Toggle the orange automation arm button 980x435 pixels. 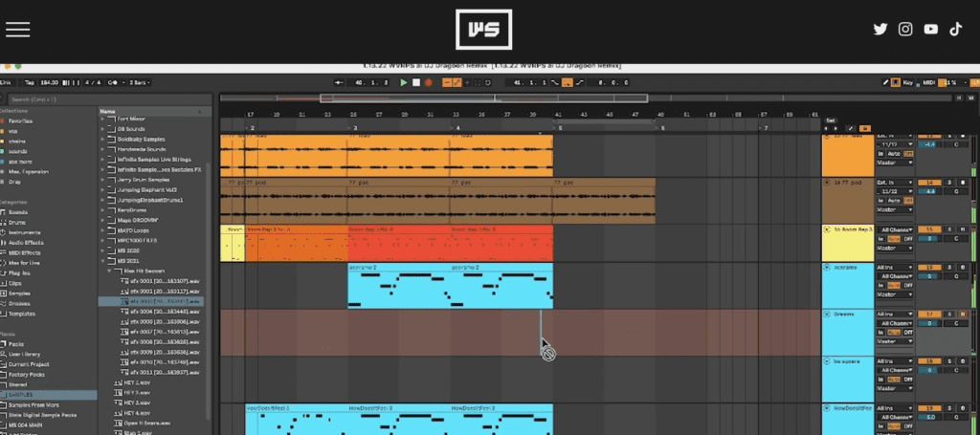click(x=457, y=82)
